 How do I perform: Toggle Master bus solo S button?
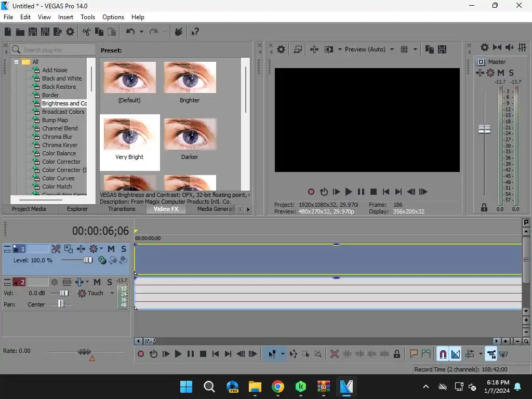click(x=511, y=73)
